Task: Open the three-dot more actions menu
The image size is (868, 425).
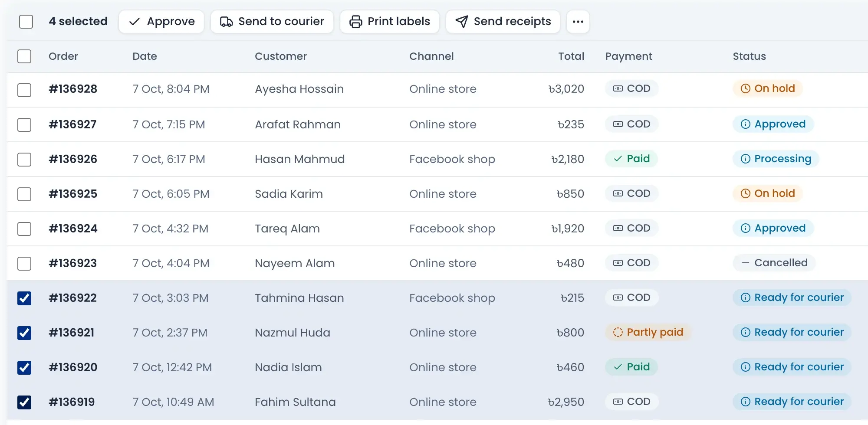Action: 578,22
